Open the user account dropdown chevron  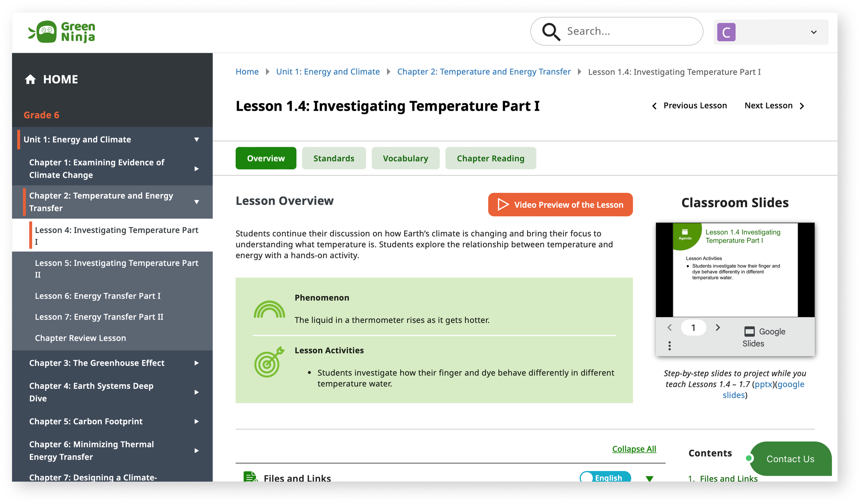tap(814, 32)
